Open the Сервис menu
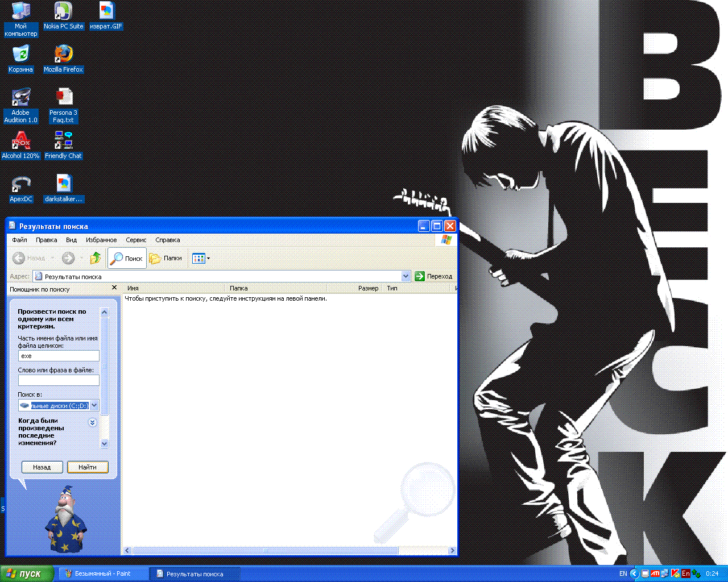Image resolution: width=728 pixels, height=582 pixels. point(136,240)
